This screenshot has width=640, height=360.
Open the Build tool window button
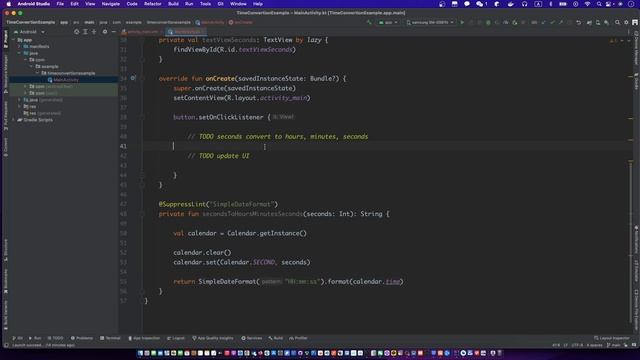click(x=276, y=338)
